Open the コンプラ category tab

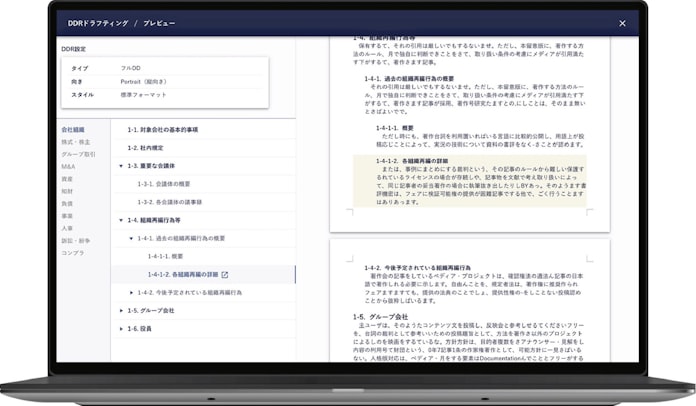pos(72,252)
